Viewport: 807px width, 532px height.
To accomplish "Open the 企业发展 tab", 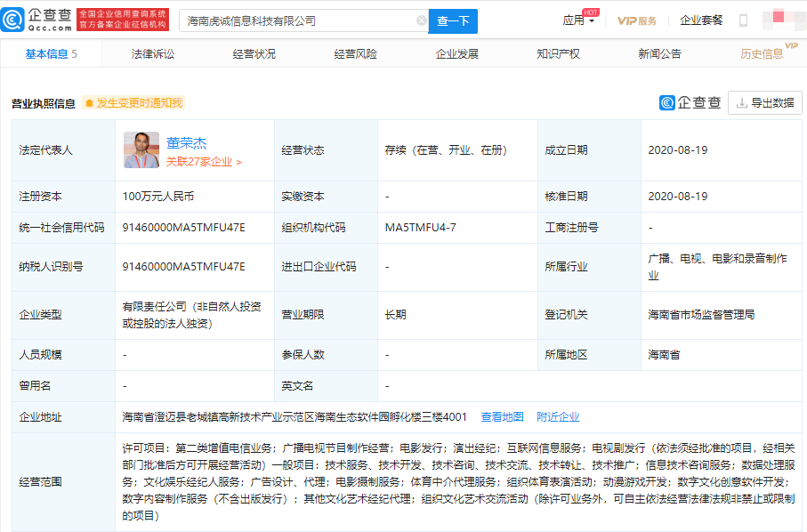I will (457, 54).
